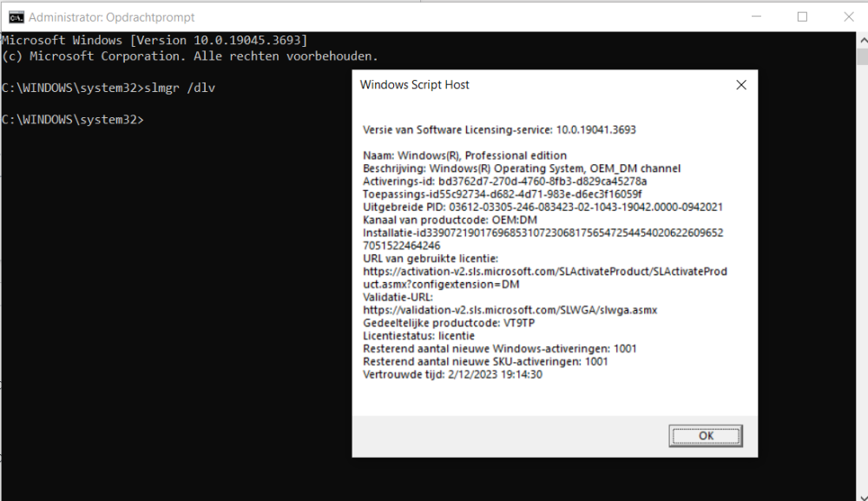868x501 pixels.
Task: Close the Administrator: Opdrachtprompt window
Action: 849,16
